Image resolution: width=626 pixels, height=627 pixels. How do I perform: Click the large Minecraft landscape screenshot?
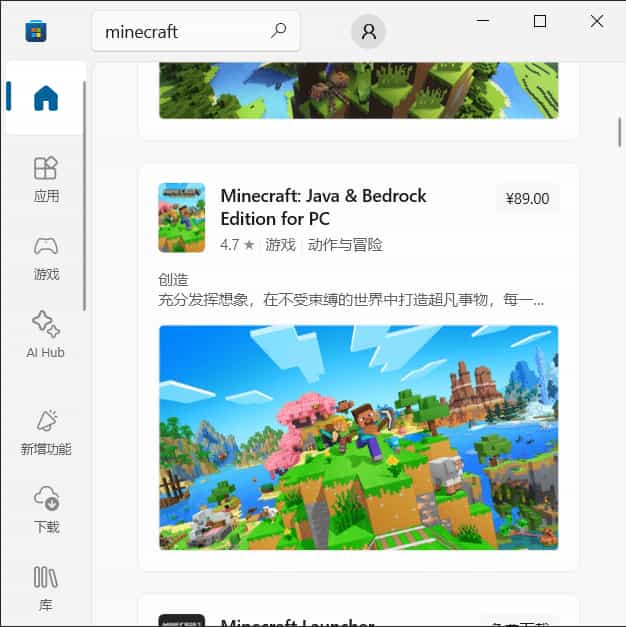coord(358,437)
